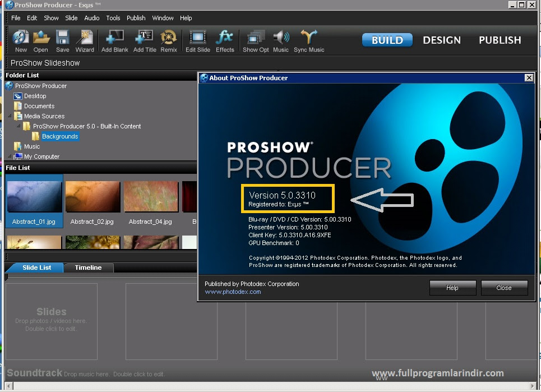Save the show using Save icon
Screen dimensions: 541x392
coord(62,39)
